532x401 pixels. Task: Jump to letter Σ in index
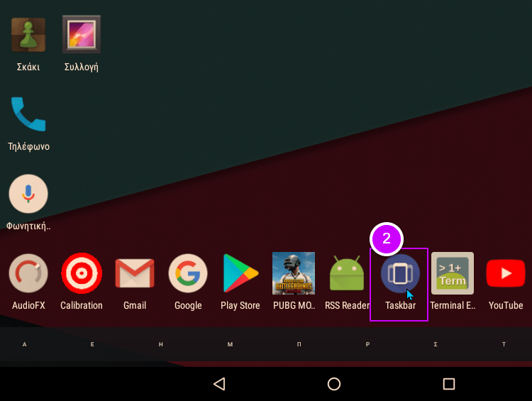436,344
